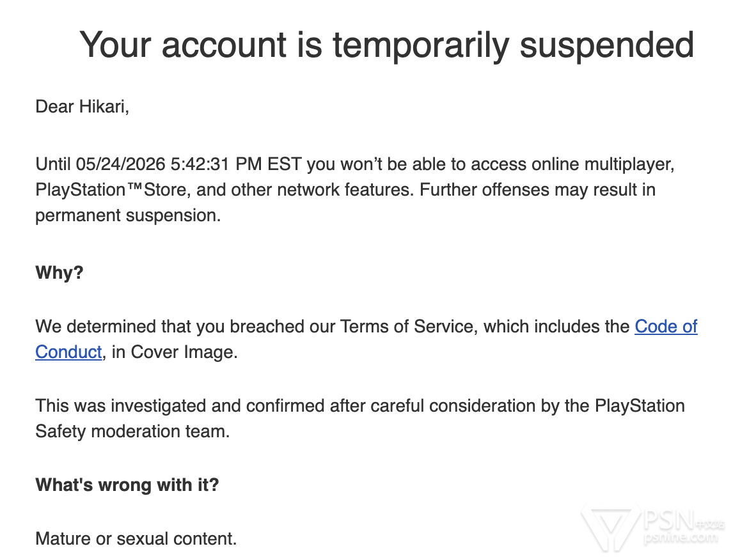Click the 'Mature or sexual content.' line
Screen dimensions: 733x560
pyautogui.click(x=136, y=538)
